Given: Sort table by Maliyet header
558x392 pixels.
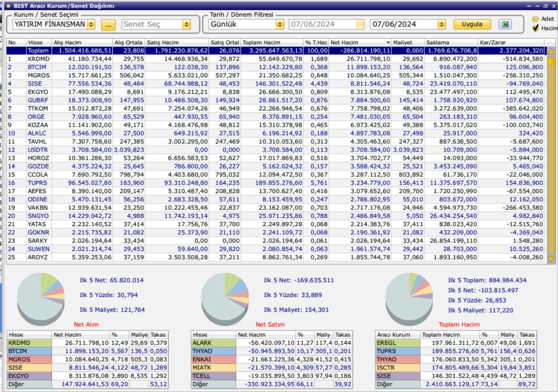Looking at the screenshot, I should [407, 43].
